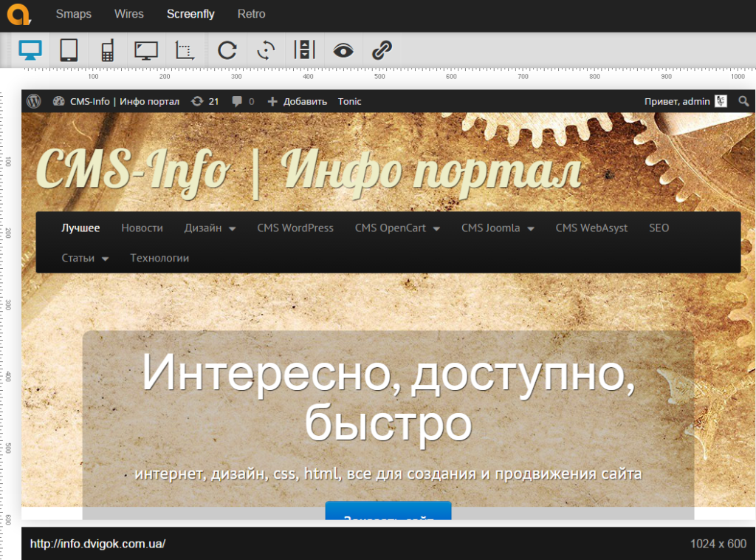This screenshot has height=560, width=756.
Task: Select the desktop monitor device icon
Action: click(x=30, y=50)
